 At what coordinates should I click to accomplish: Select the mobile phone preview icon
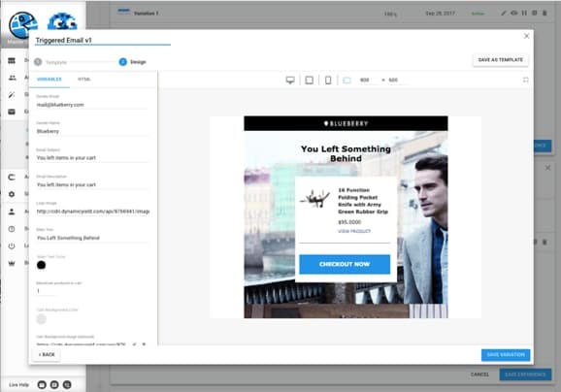click(x=328, y=81)
